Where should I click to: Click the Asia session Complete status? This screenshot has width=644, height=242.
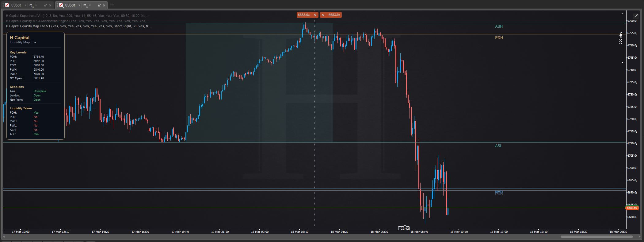tap(40, 91)
